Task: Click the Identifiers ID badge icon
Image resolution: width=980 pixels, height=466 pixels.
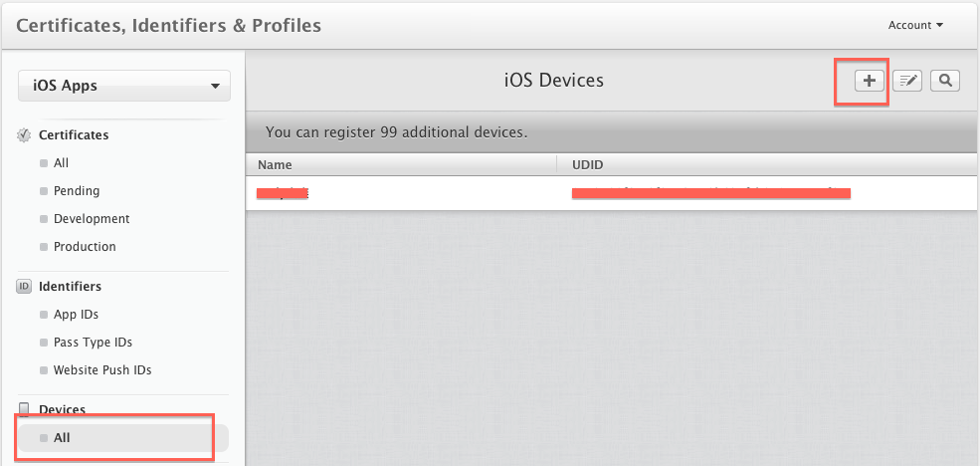Action: [x=24, y=287]
